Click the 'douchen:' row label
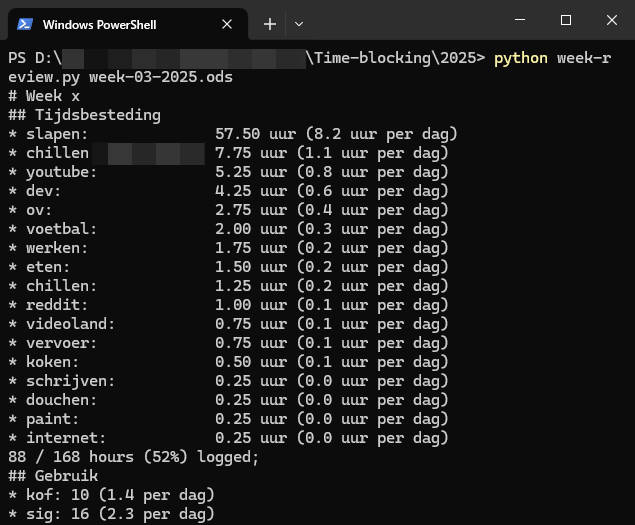Viewport: 635px width, 525px height. tap(62, 400)
